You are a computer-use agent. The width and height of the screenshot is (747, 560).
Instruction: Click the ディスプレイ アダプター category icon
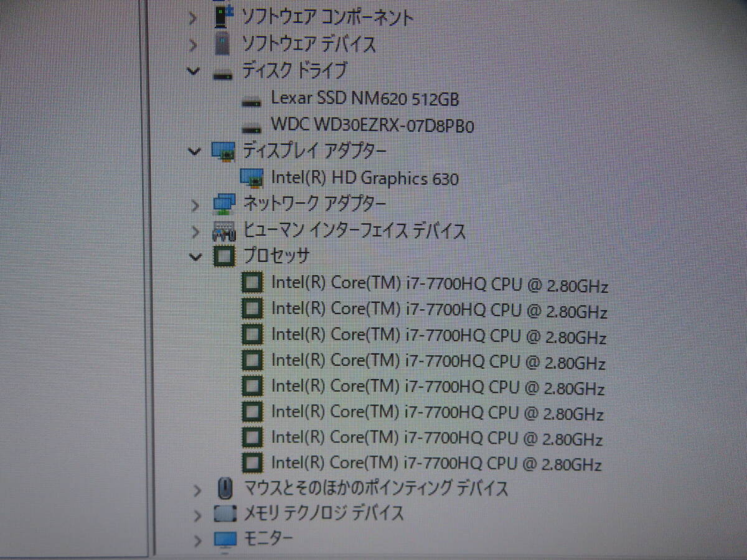point(224,151)
